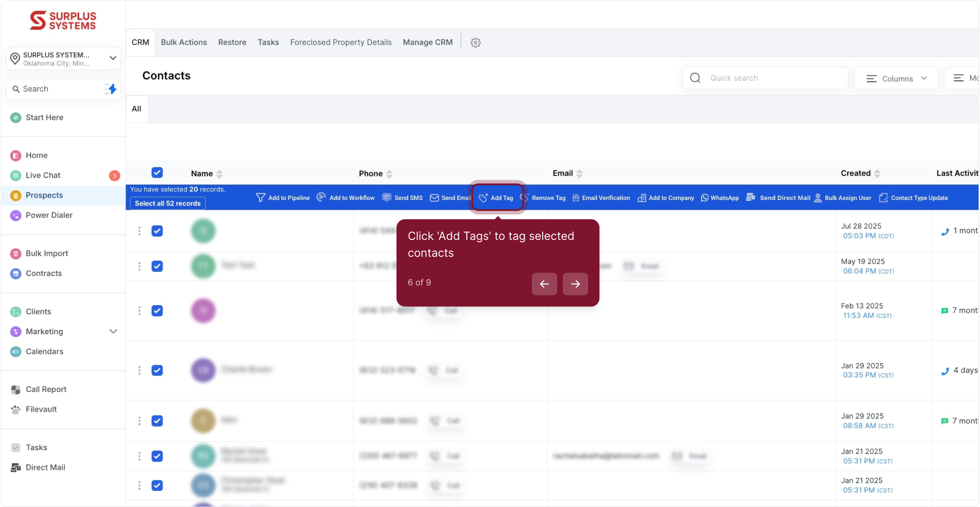This screenshot has width=980, height=507.
Task: Open the Surplus Systems location switcher
Action: click(63, 59)
